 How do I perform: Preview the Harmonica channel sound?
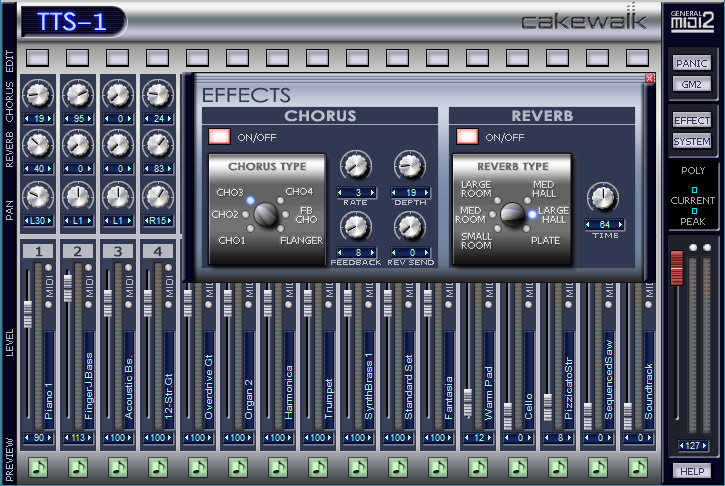click(278, 468)
